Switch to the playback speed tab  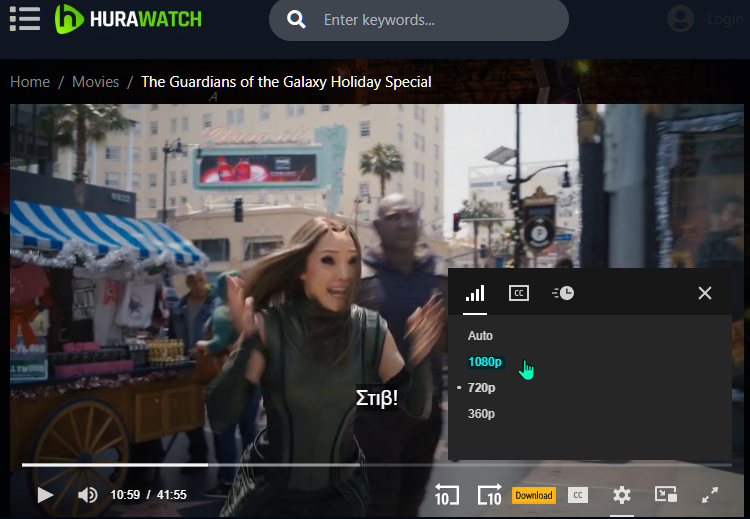(563, 293)
